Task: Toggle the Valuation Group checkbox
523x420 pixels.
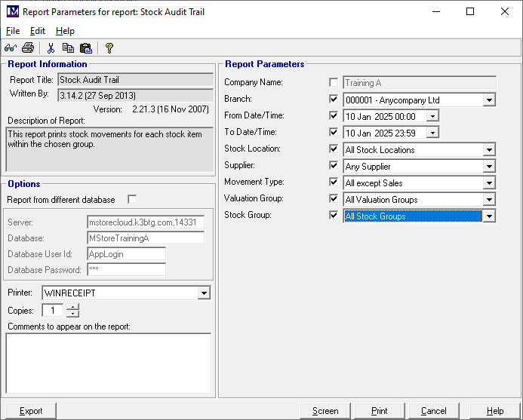Action: coord(334,198)
